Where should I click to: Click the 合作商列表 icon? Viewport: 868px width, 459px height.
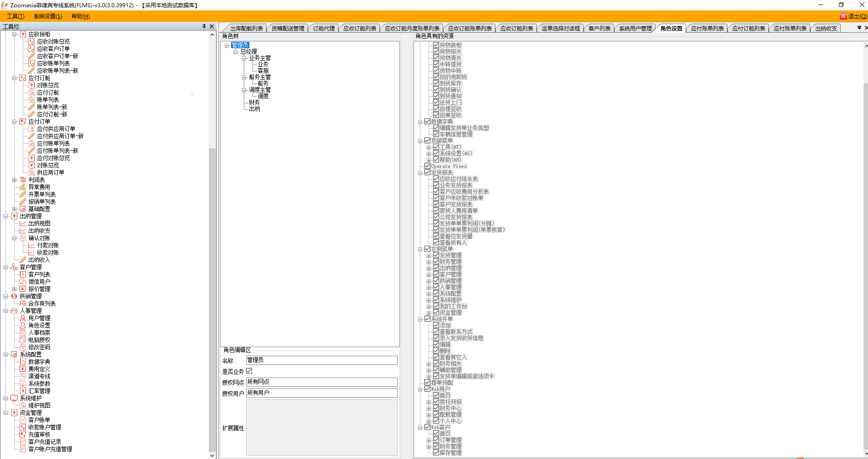pyautogui.click(x=23, y=303)
